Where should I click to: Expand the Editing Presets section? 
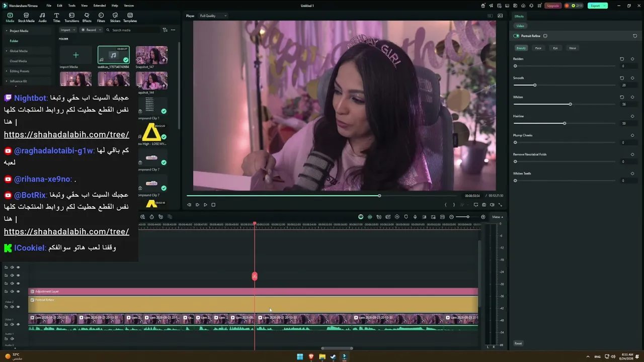(x=7, y=71)
